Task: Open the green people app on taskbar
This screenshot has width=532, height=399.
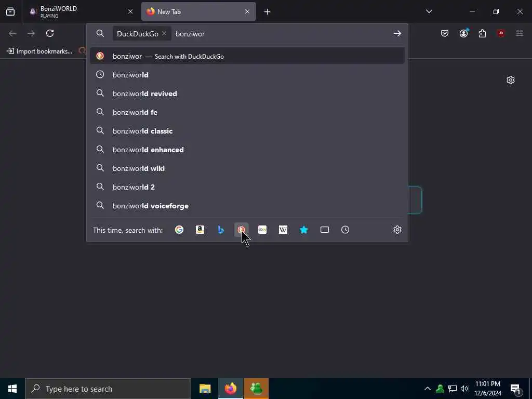Action: pyautogui.click(x=256, y=389)
